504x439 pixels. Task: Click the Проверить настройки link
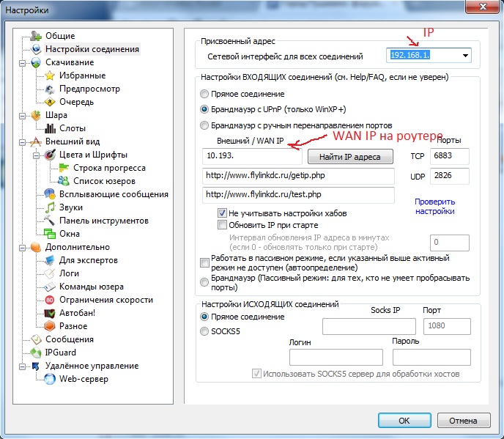tap(434, 206)
